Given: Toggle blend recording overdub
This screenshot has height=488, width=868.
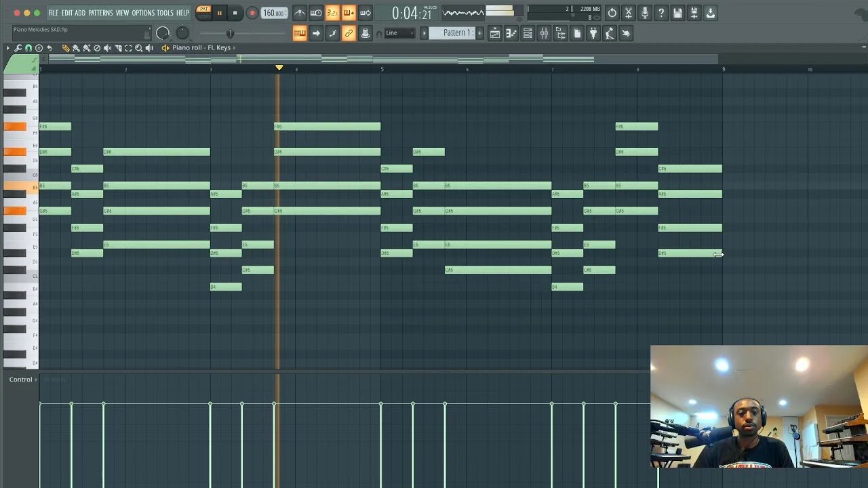Looking at the screenshot, I should [x=349, y=13].
